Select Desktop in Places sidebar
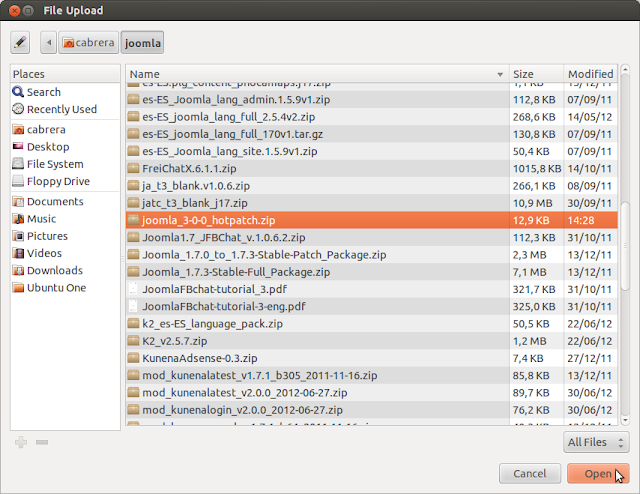 [x=65, y=147]
